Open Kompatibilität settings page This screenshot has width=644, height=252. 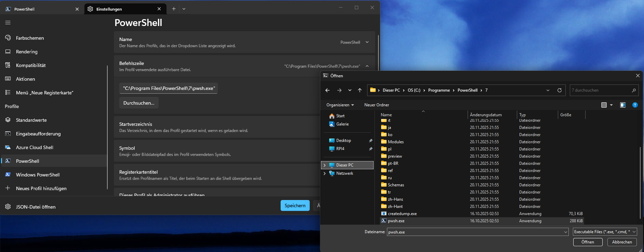tap(54, 65)
